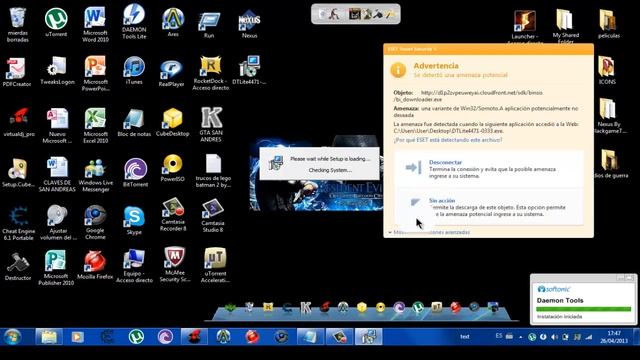Expand advanced options in ESET dialog
This screenshot has width=640, height=360.
(429, 232)
